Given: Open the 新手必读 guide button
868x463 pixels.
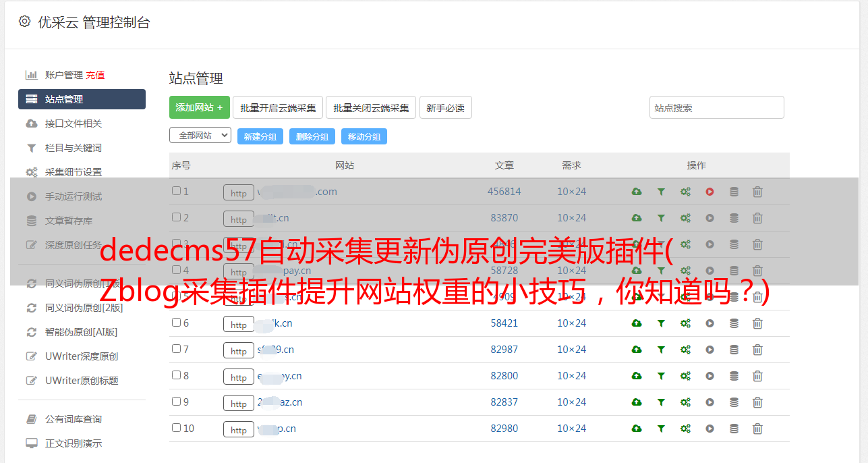Looking at the screenshot, I should click(x=446, y=107).
